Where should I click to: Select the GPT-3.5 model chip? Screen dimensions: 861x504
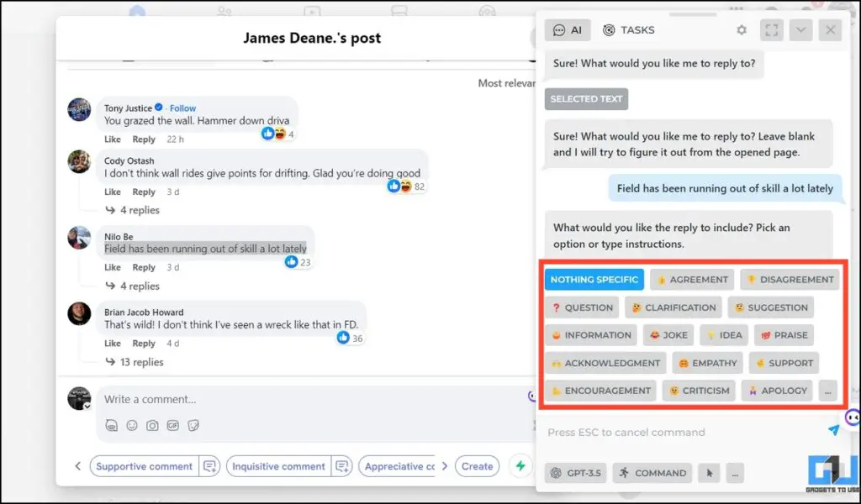tap(575, 472)
